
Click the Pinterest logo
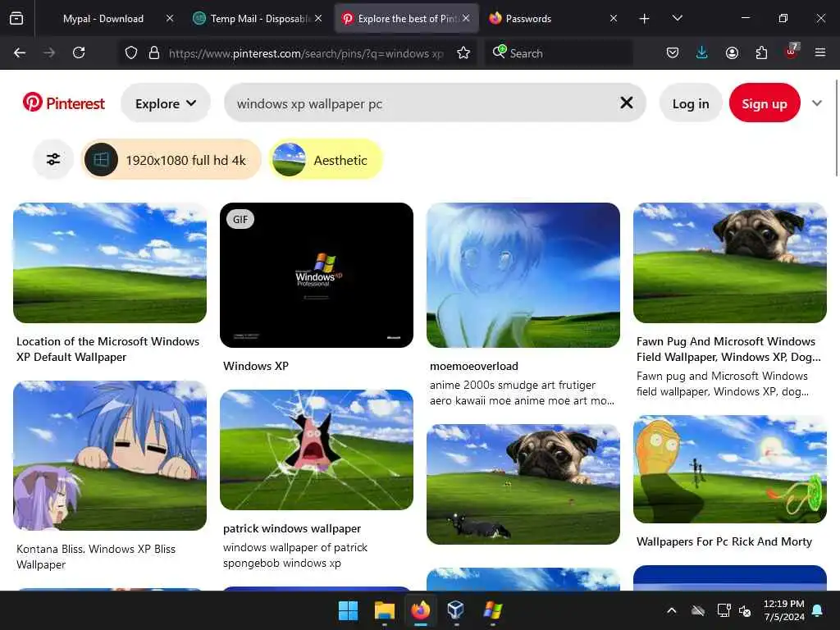[63, 103]
